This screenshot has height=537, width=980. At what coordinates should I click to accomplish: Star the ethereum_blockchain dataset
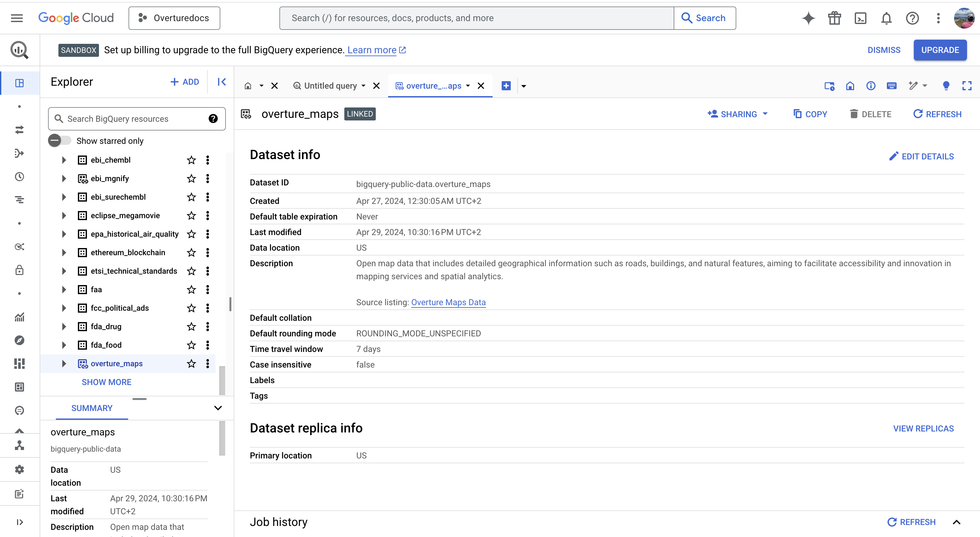coord(191,252)
